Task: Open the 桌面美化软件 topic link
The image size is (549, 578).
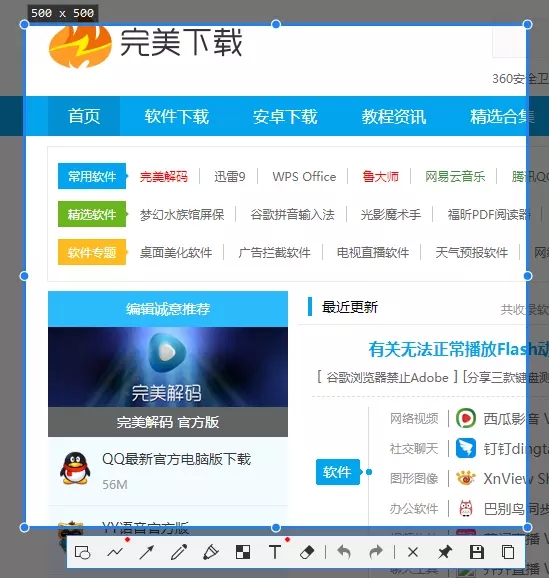Action: (x=176, y=253)
